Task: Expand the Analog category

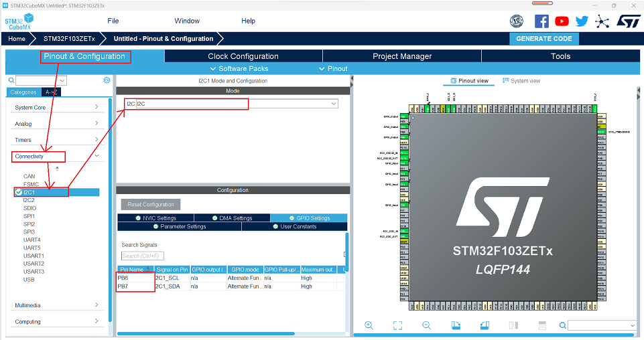Action: 57,123
